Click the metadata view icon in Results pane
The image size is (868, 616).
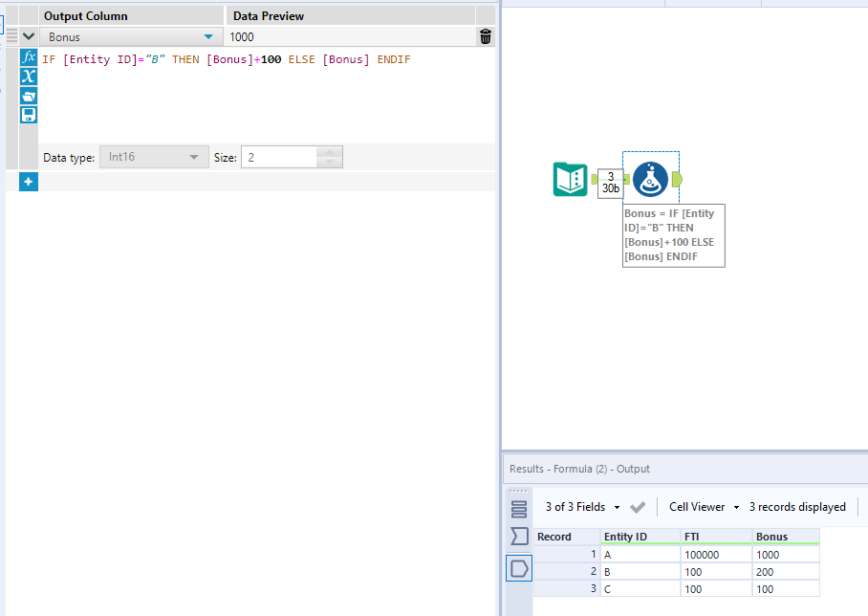point(518,536)
